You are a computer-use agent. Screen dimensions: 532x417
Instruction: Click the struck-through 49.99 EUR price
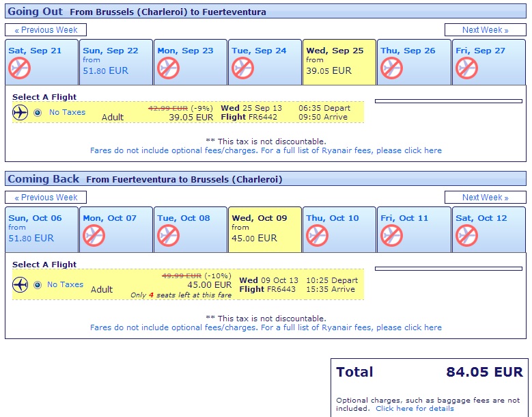point(182,275)
